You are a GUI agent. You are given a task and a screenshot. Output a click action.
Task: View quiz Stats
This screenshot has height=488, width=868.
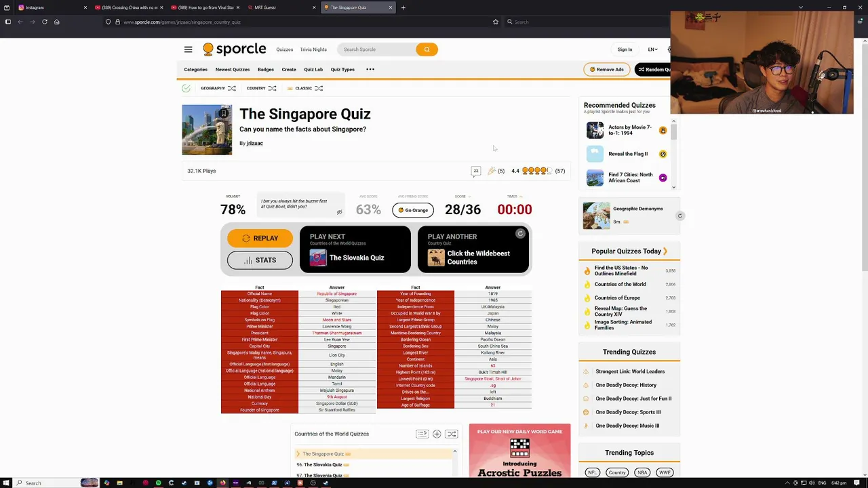click(x=260, y=260)
